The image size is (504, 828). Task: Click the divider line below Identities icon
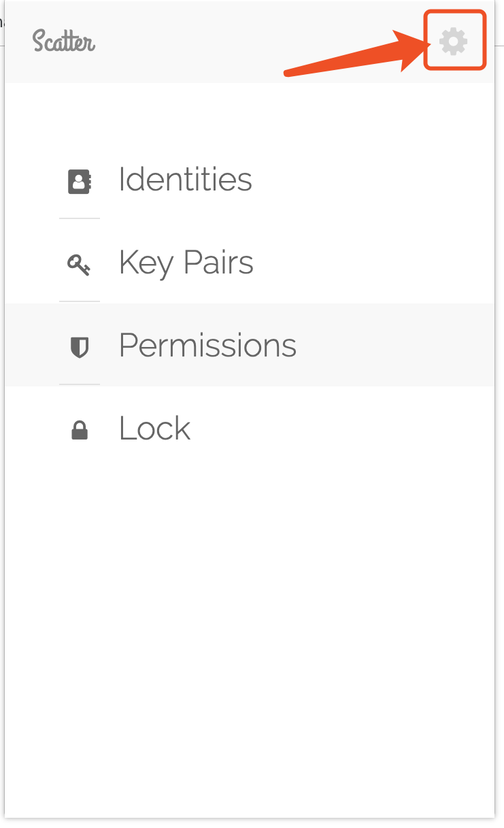(80, 218)
